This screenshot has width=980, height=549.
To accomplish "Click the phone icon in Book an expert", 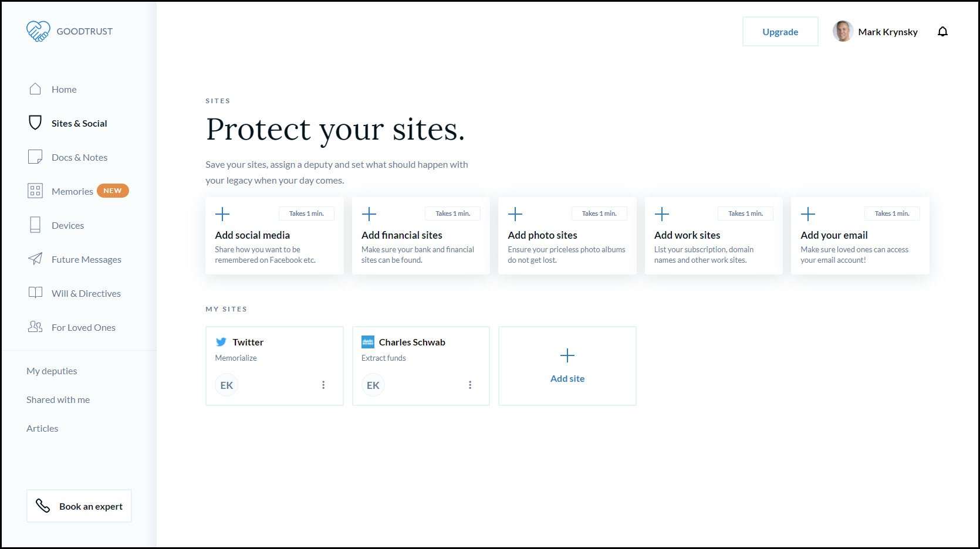I will (x=43, y=506).
